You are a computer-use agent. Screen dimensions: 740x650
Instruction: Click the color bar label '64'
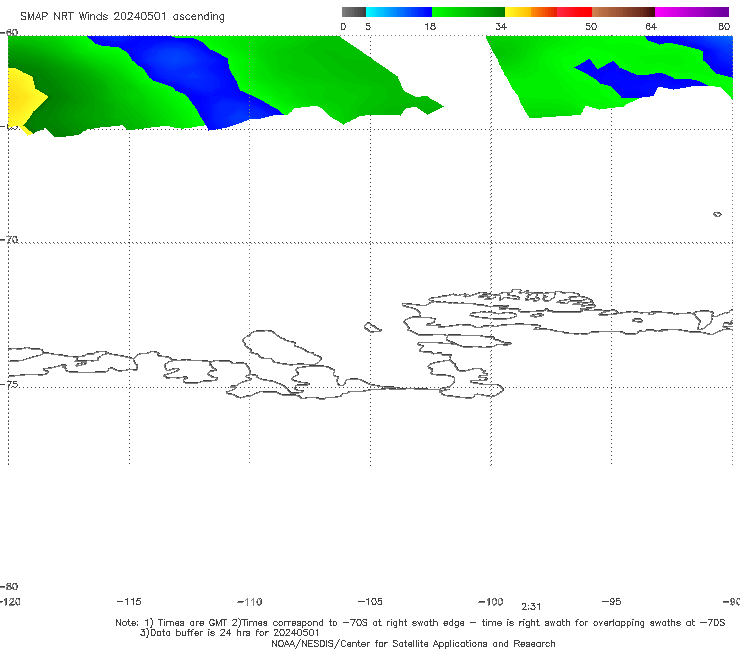coord(651,26)
